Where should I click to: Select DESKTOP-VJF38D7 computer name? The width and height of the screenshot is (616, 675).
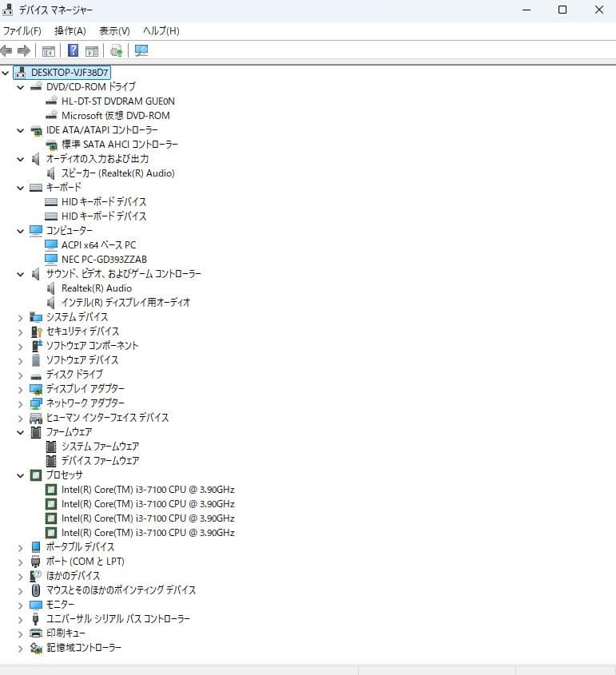(x=70, y=73)
